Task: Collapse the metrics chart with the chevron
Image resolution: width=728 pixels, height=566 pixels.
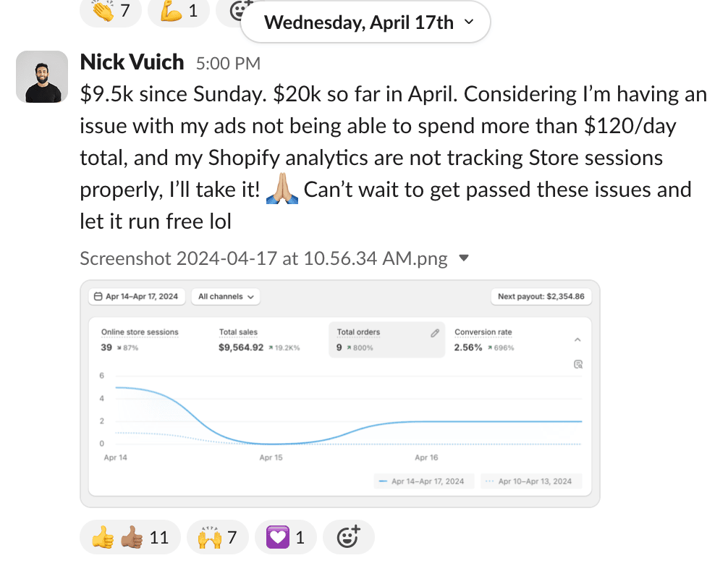Action: click(x=577, y=339)
